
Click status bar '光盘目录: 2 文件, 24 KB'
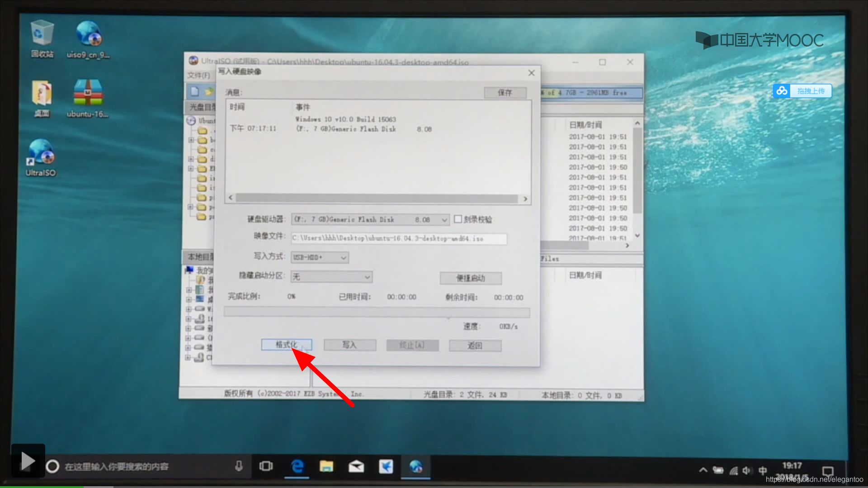[x=465, y=395]
